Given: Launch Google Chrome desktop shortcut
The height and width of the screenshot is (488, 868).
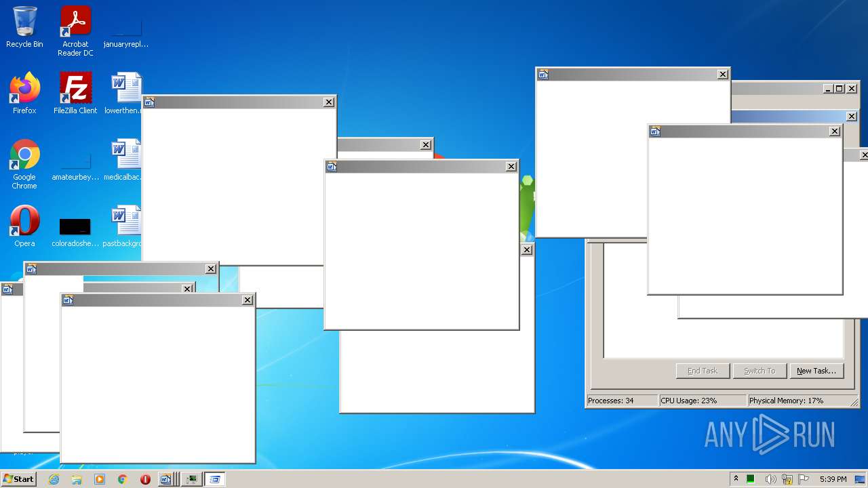Looking at the screenshot, I should 24,164.
